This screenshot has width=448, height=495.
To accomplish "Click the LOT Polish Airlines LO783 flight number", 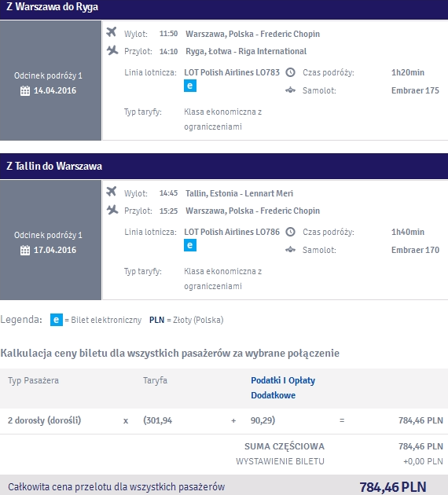I will click(x=232, y=72).
